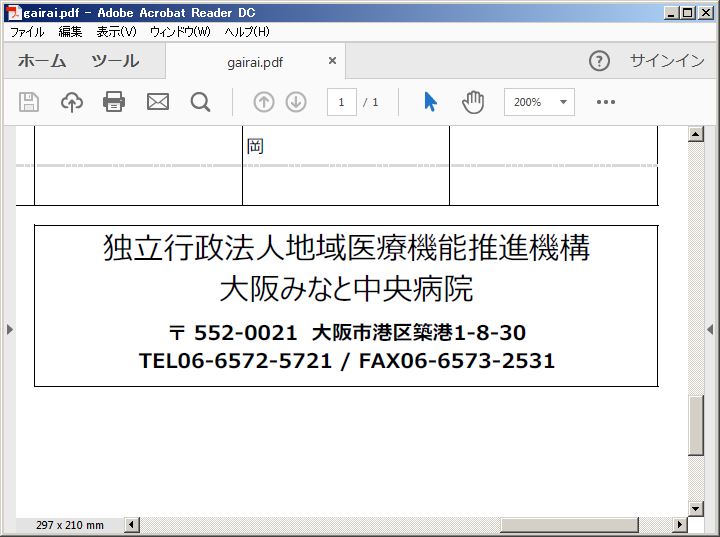Image resolution: width=720 pixels, height=537 pixels.
Task: Open the ヘルプ(H) menu
Action: point(247,32)
